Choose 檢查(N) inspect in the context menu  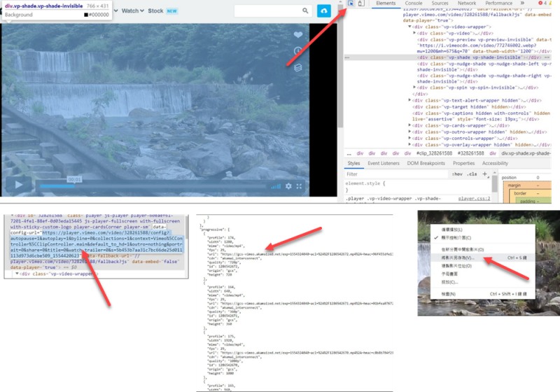[x=482, y=294]
